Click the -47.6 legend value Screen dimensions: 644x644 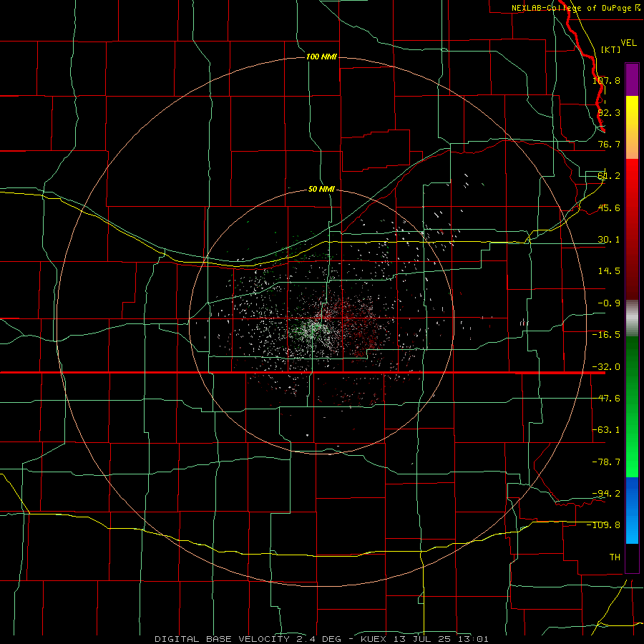point(606,399)
